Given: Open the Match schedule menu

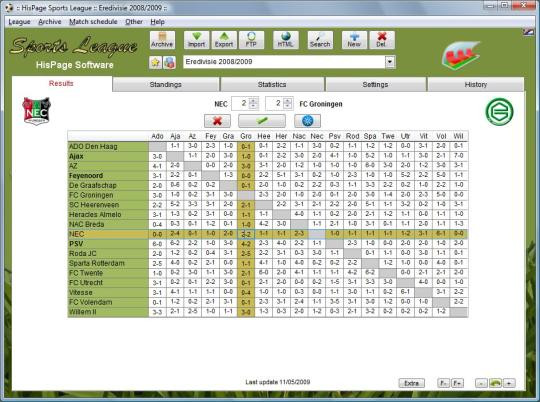Looking at the screenshot, I should [93, 22].
